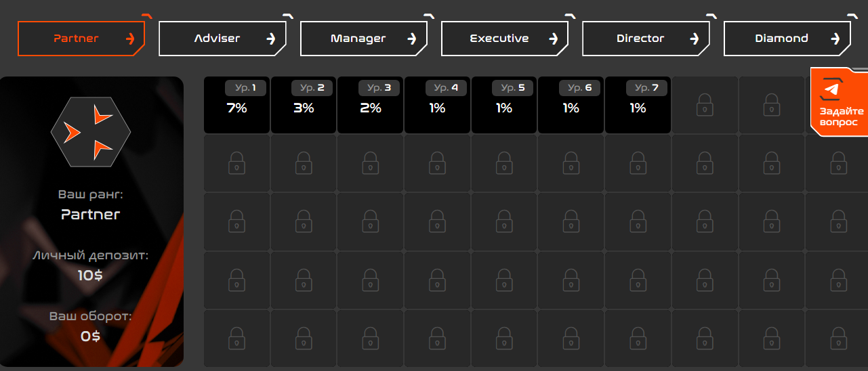
Task: Click the lock icon right of level 7
Action: click(705, 105)
